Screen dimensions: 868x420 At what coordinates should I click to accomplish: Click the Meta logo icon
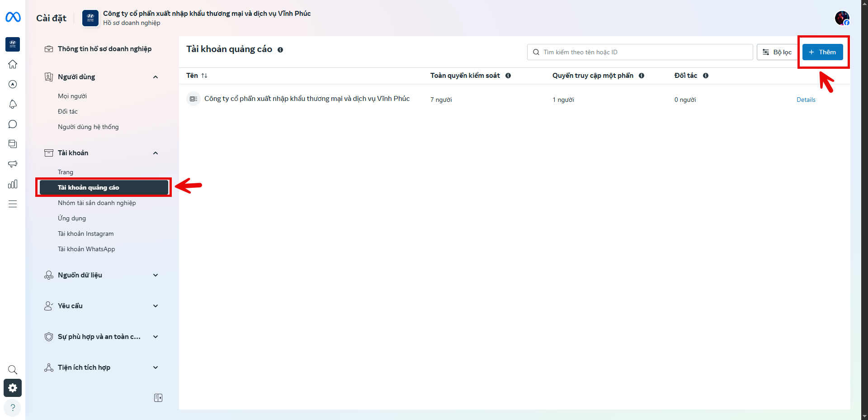tap(13, 17)
